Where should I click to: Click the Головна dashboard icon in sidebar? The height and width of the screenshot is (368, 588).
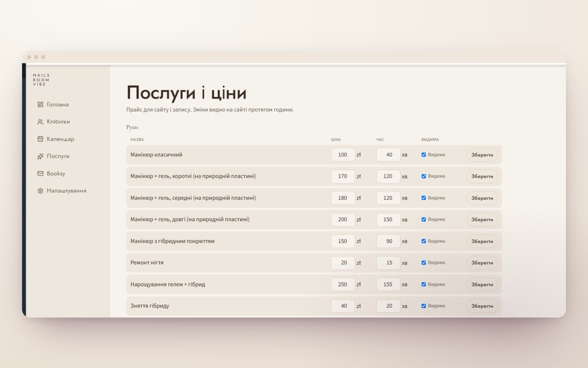(40, 105)
